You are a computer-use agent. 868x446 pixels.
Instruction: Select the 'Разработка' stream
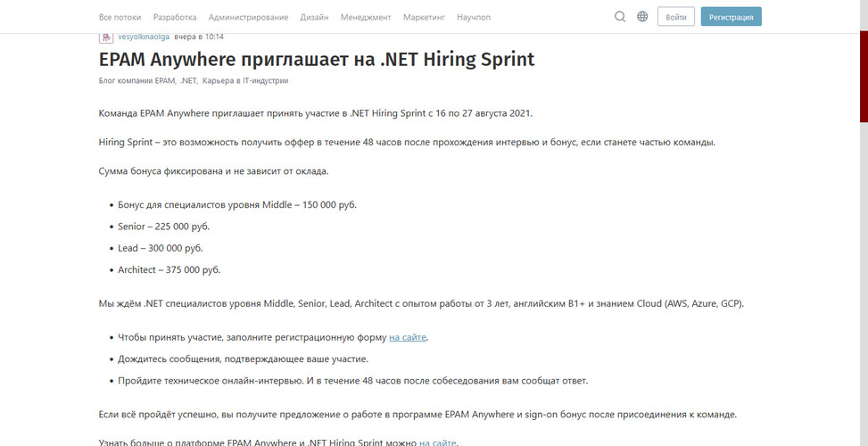tap(175, 17)
